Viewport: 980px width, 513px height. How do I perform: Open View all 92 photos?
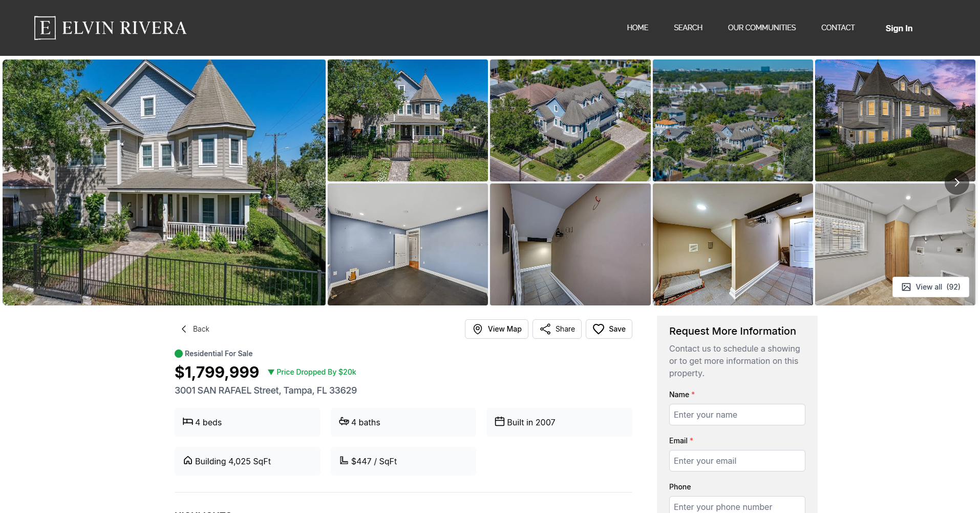tap(930, 287)
